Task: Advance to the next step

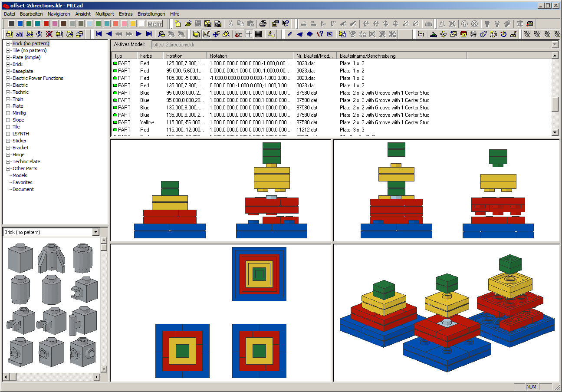Action: click(x=139, y=34)
